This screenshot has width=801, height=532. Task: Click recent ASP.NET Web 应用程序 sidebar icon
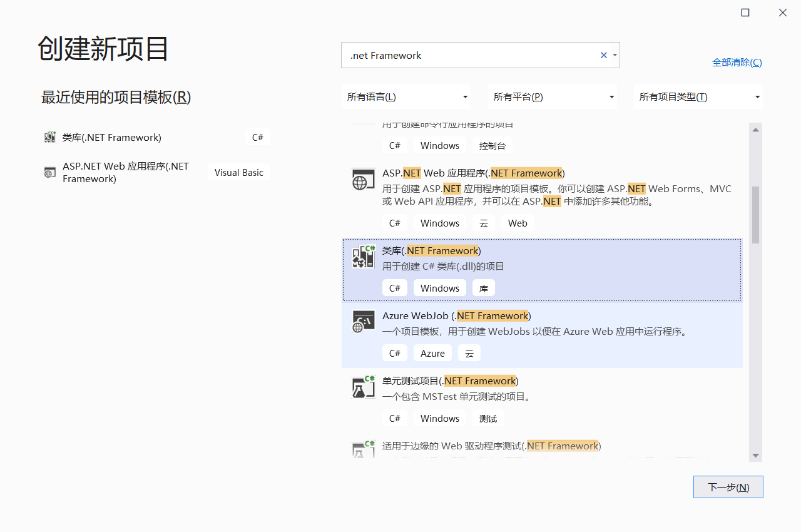[49, 172]
